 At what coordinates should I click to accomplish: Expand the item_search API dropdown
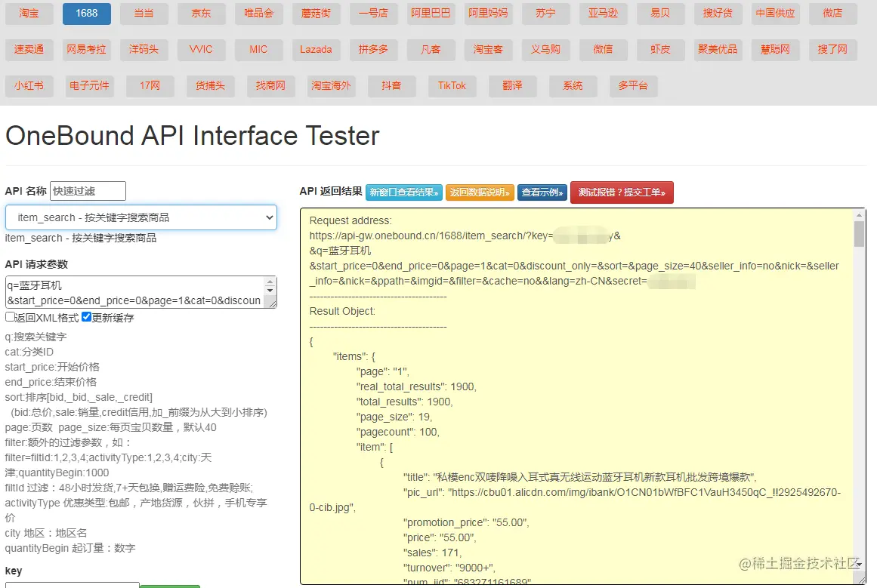(141, 217)
